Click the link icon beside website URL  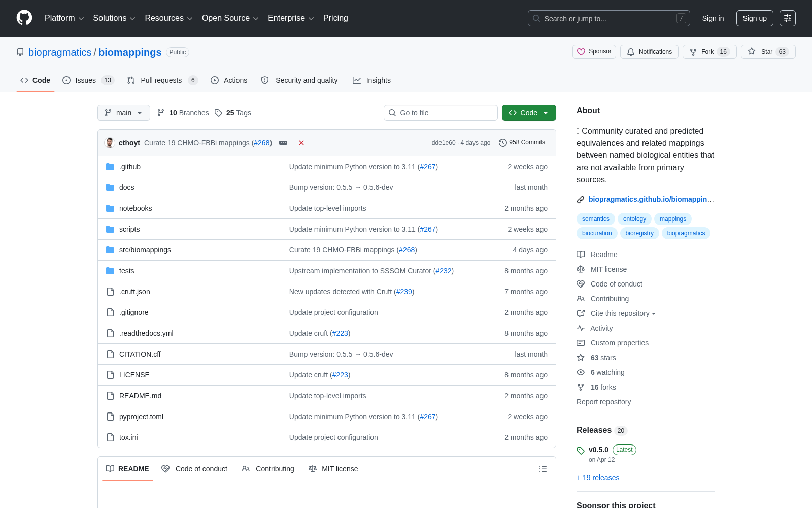coord(581,200)
